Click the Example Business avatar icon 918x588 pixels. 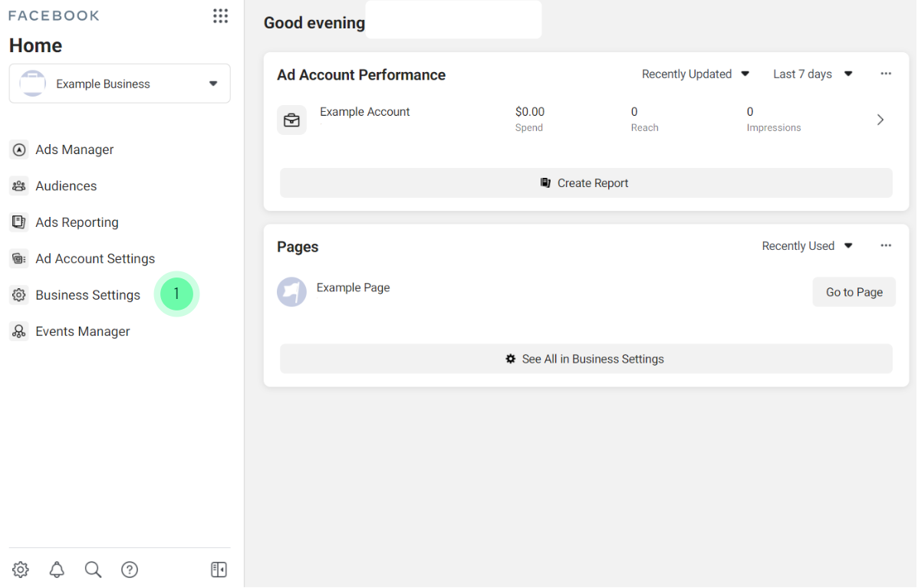[x=33, y=84]
